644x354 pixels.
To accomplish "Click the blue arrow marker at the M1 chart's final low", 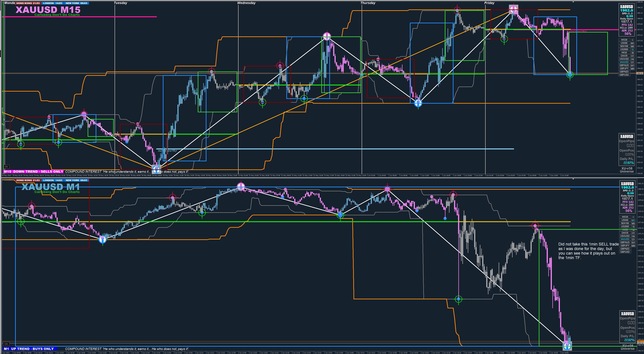I will pos(567,346).
